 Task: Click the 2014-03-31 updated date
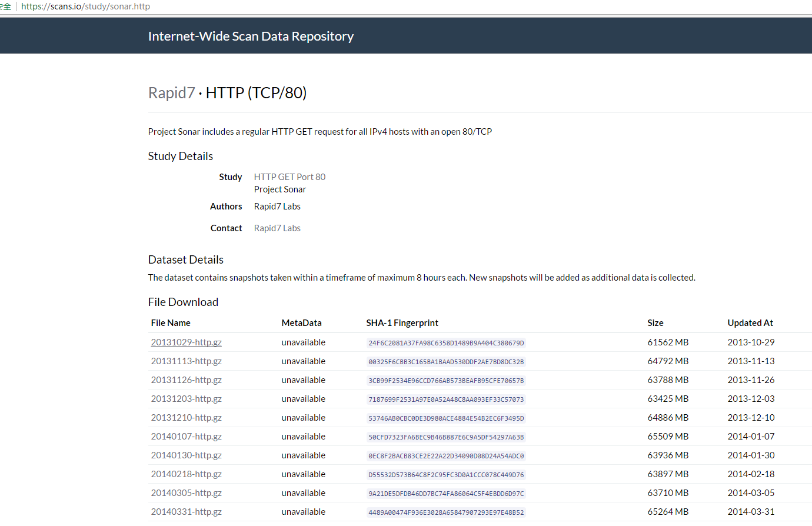[751, 511]
